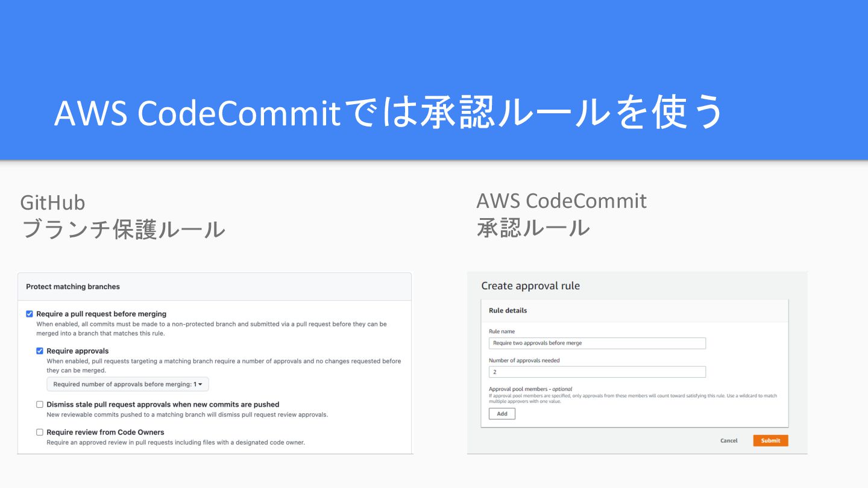Click the 'Number of approvals needed' label text

click(524, 360)
